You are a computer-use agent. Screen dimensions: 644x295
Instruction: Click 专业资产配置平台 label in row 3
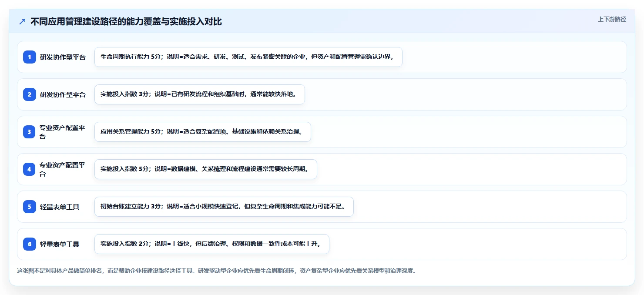click(x=63, y=132)
